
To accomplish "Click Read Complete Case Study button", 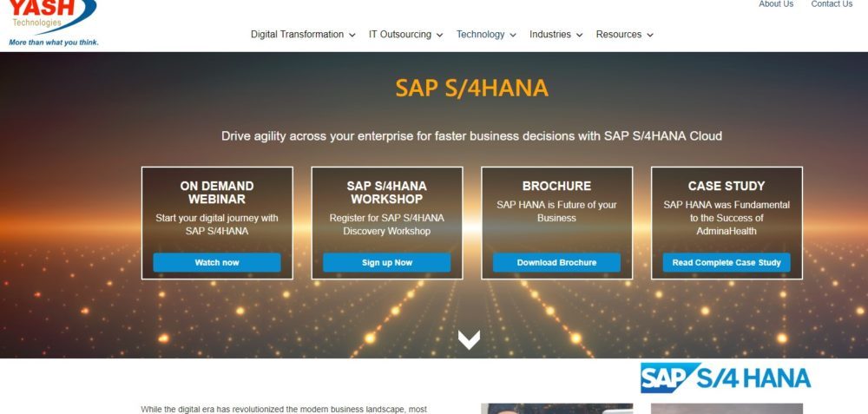I will (x=727, y=262).
